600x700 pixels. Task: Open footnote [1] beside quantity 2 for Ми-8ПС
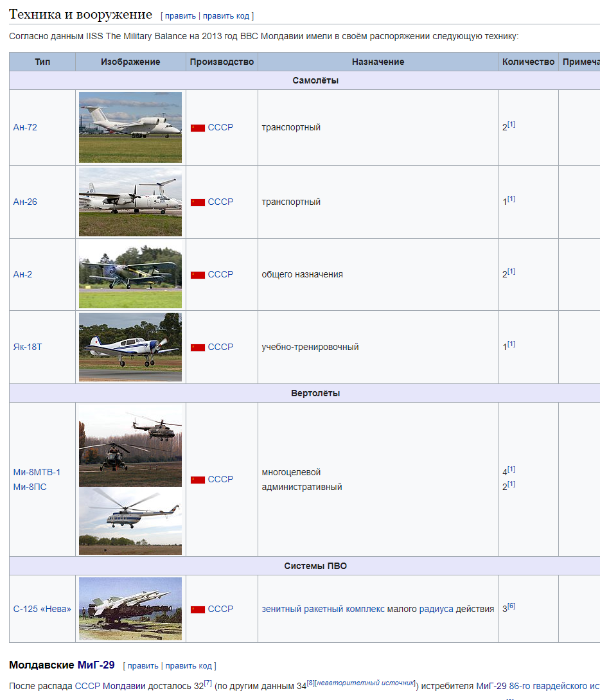point(511,484)
